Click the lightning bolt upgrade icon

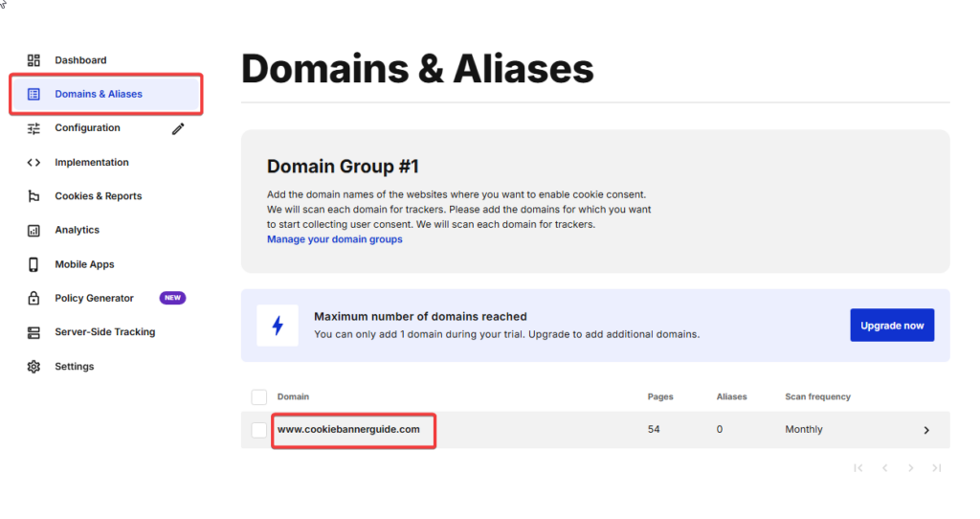(278, 326)
